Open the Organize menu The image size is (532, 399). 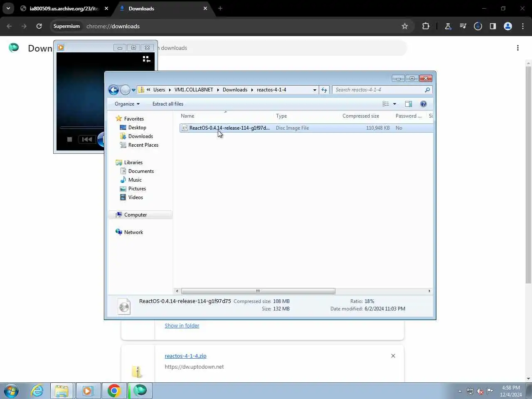pyautogui.click(x=127, y=104)
